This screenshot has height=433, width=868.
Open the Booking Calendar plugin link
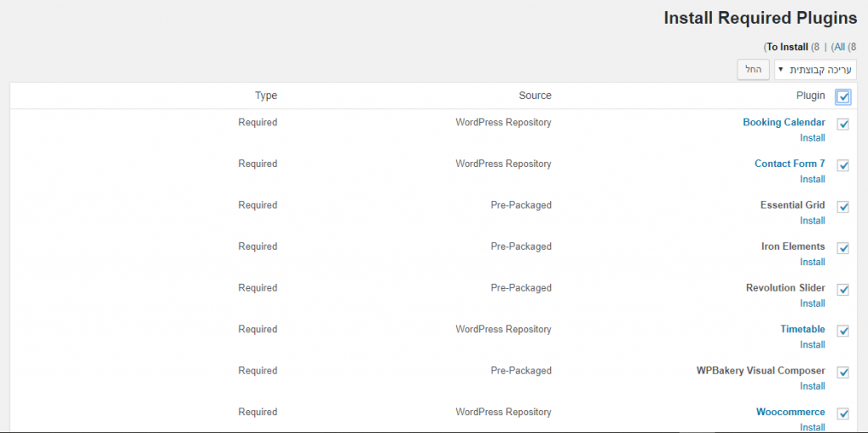784,122
